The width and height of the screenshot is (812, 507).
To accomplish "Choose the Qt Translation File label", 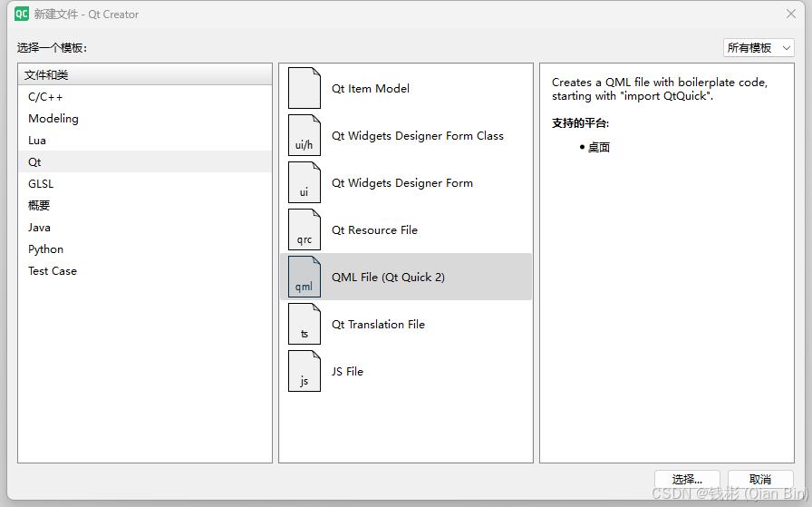I will pos(378,325).
